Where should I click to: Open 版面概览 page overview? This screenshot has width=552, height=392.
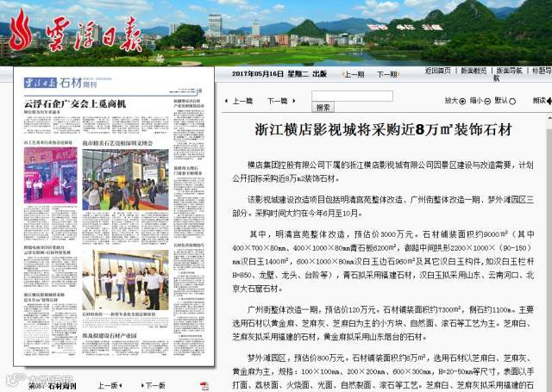pyautogui.click(x=474, y=71)
